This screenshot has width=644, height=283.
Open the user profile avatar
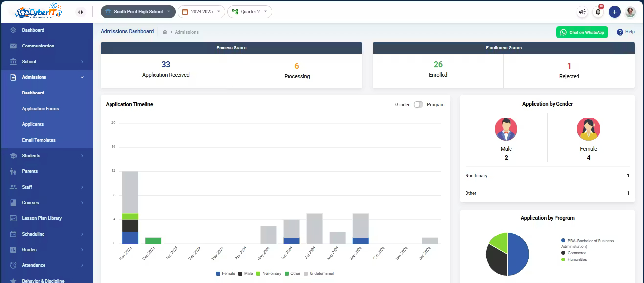click(630, 12)
